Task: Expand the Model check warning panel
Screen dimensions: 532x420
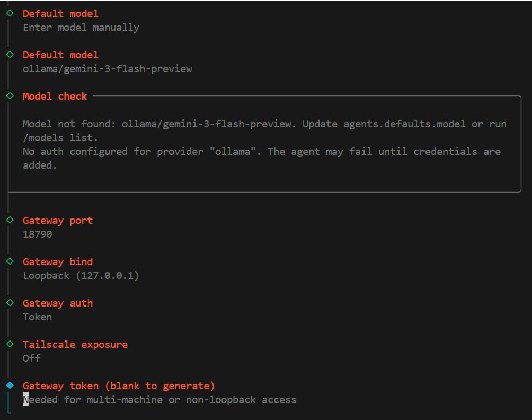Action: tap(265, 144)
